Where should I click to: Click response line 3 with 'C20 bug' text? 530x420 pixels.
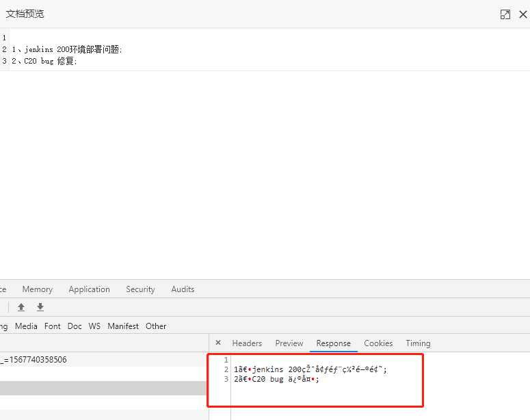click(276, 379)
